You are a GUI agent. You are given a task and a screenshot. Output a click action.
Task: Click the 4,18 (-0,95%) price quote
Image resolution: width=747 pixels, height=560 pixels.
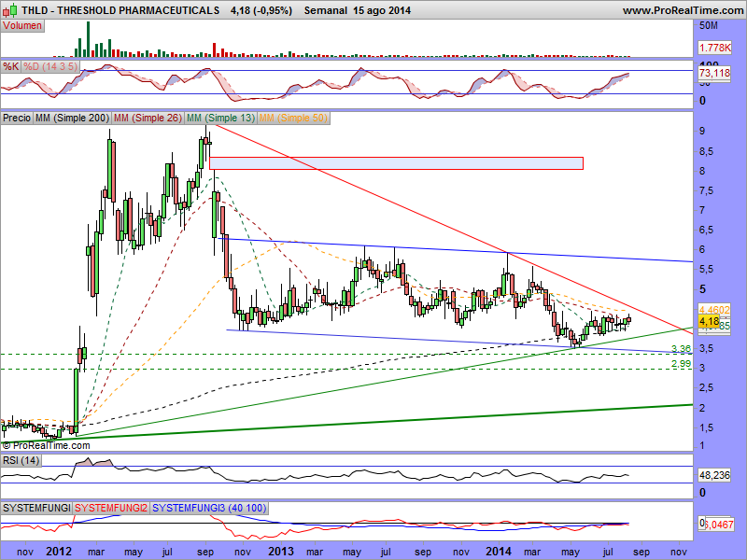pyautogui.click(x=261, y=10)
